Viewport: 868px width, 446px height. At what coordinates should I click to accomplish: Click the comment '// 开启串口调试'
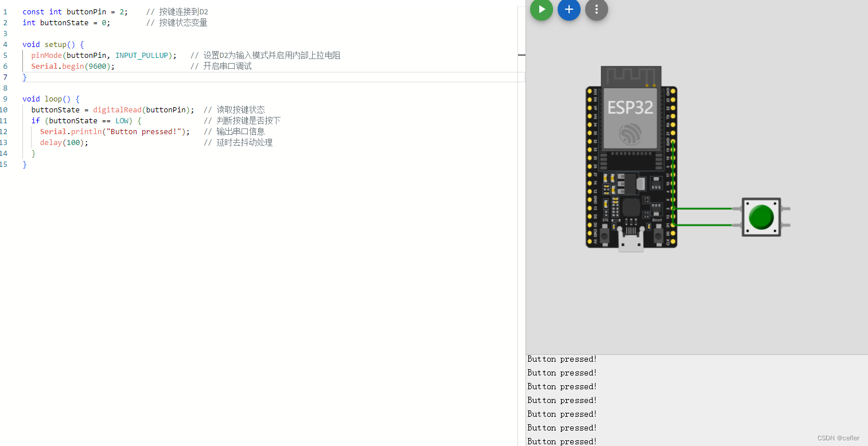coord(221,66)
